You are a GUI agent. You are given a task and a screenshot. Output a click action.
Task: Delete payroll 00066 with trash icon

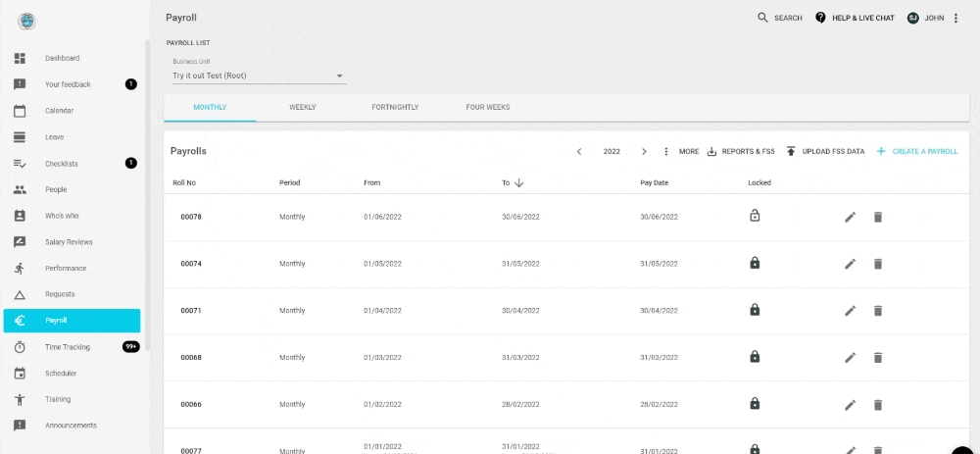(878, 405)
